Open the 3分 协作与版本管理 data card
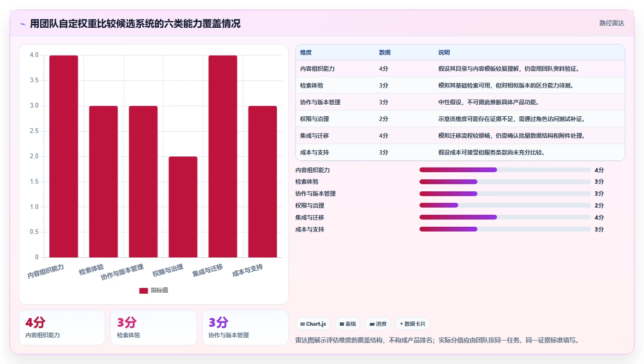The width and height of the screenshot is (644, 364). (245, 328)
